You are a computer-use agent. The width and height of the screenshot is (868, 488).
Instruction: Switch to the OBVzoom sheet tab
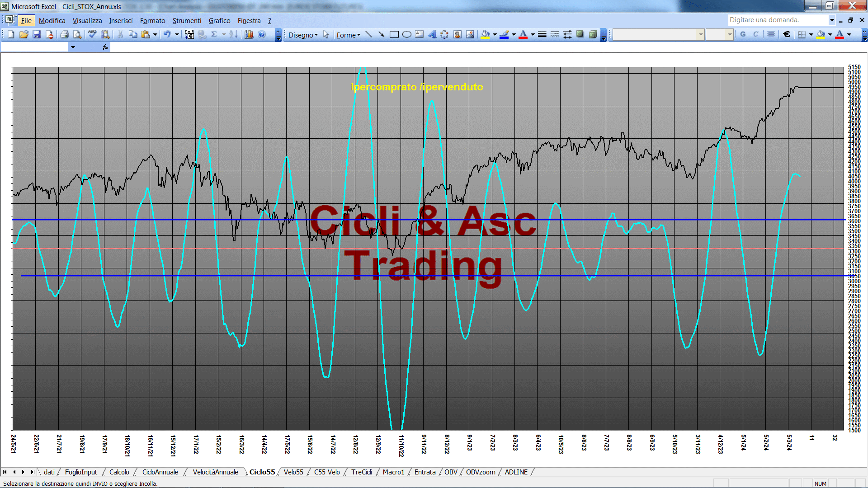[481, 472]
